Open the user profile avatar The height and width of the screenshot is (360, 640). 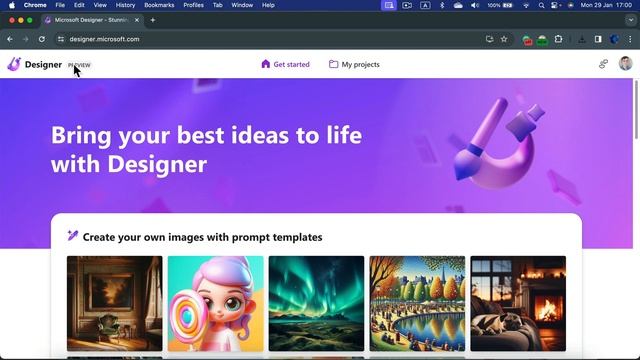pyautogui.click(x=625, y=63)
